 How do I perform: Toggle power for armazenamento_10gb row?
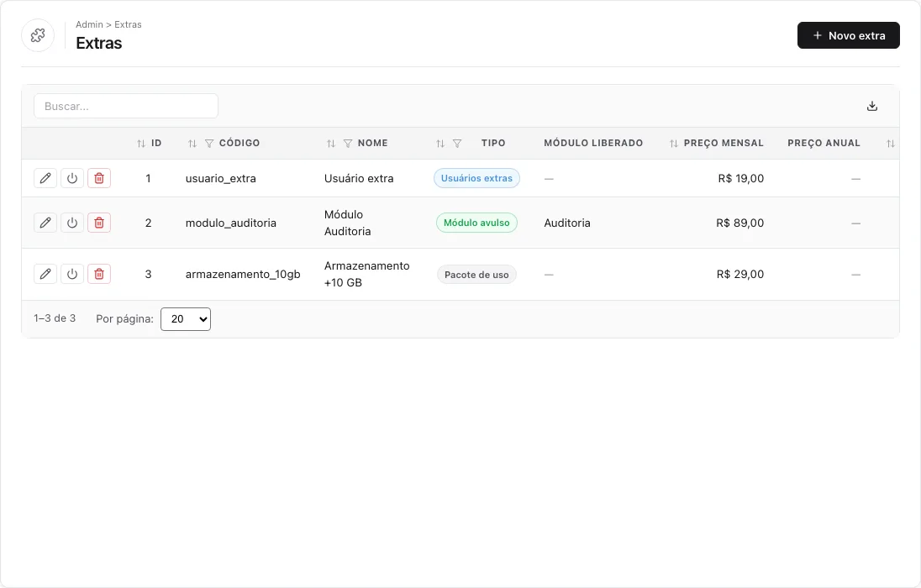(72, 274)
